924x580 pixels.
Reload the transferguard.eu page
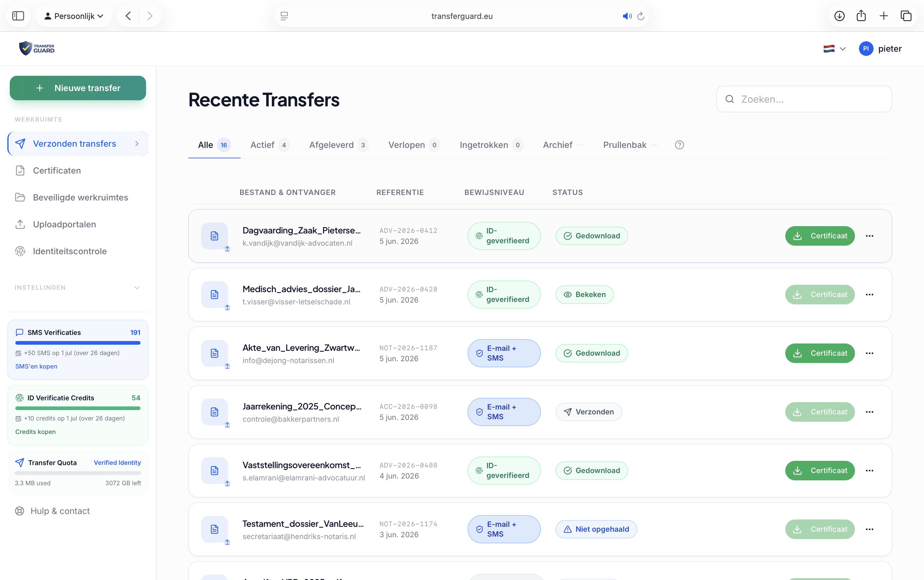point(640,16)
